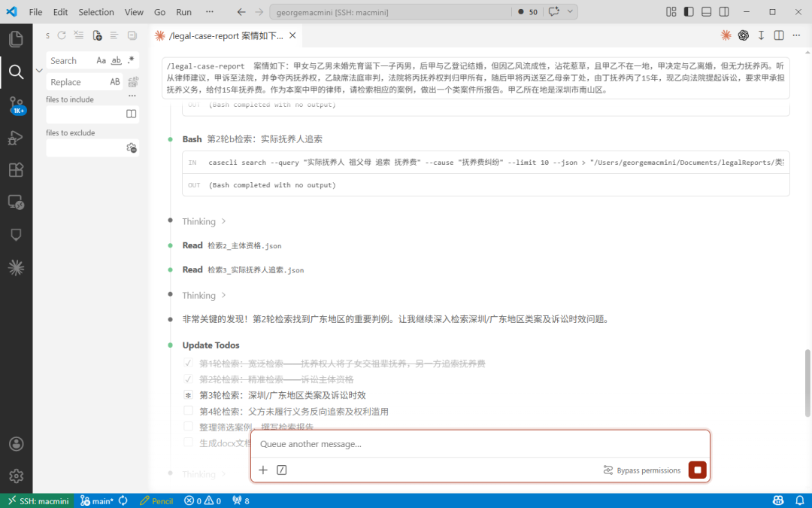Open the Source Control view
The image size is (812, 508).
coord(16,105)
